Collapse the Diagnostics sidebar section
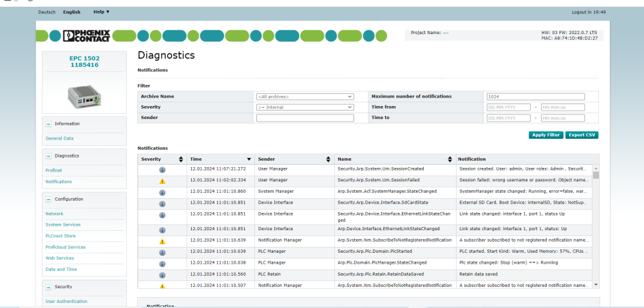The width and height of the screenshot is (644, 308). click(49, 156)
